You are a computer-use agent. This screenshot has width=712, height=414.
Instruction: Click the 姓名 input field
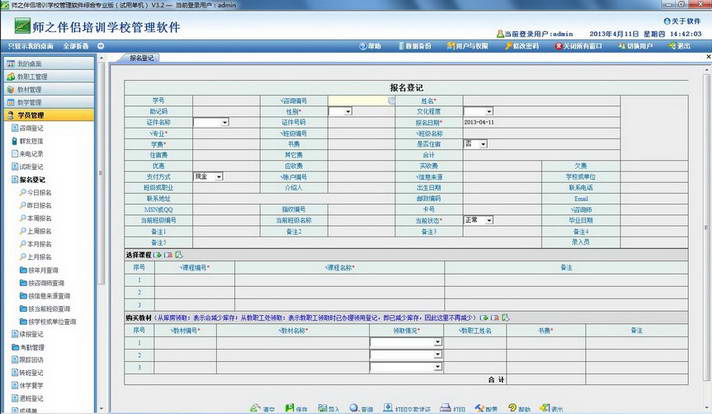click(541, 100)
